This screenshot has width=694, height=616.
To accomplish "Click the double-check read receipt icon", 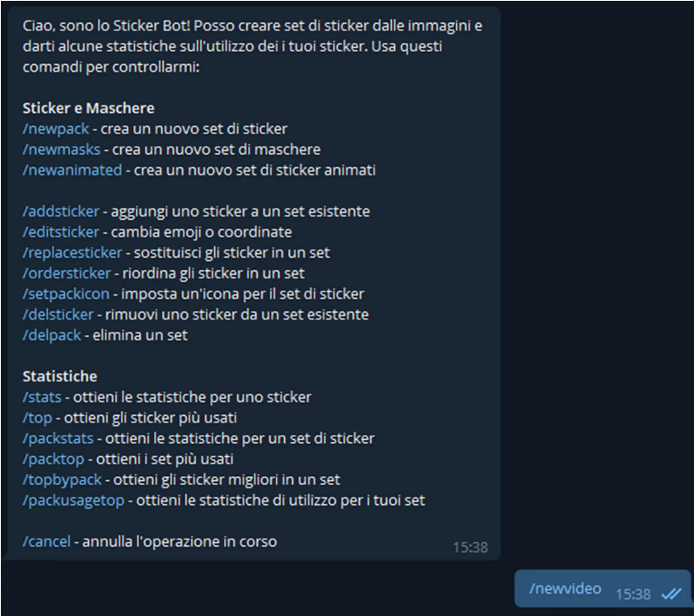I will (x=672, y=594).
